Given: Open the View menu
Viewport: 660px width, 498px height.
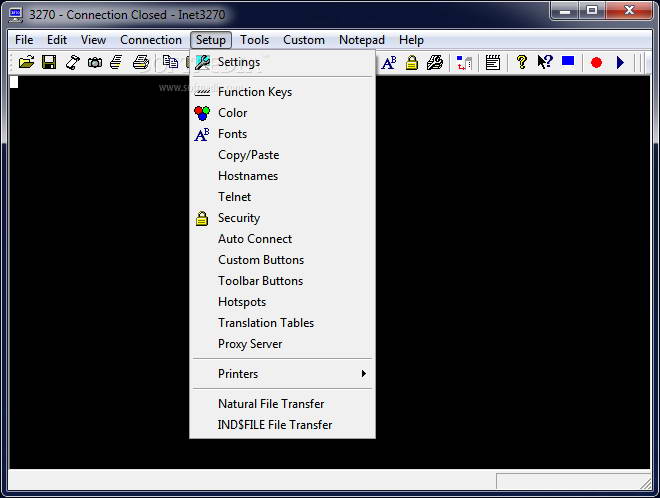Looking at the screenshot, I should pyautogui.click(x=93, y=40).
